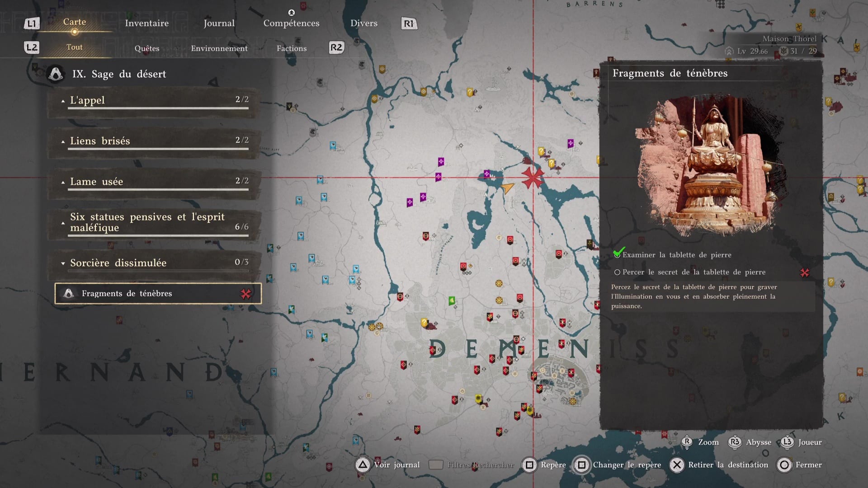Click the R2 filter shoulder icon

[x=336, y=47]
